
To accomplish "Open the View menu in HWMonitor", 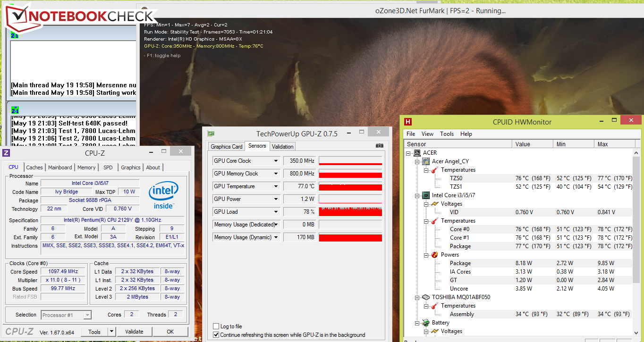I will pyautogui.click(x=427, y=134).
